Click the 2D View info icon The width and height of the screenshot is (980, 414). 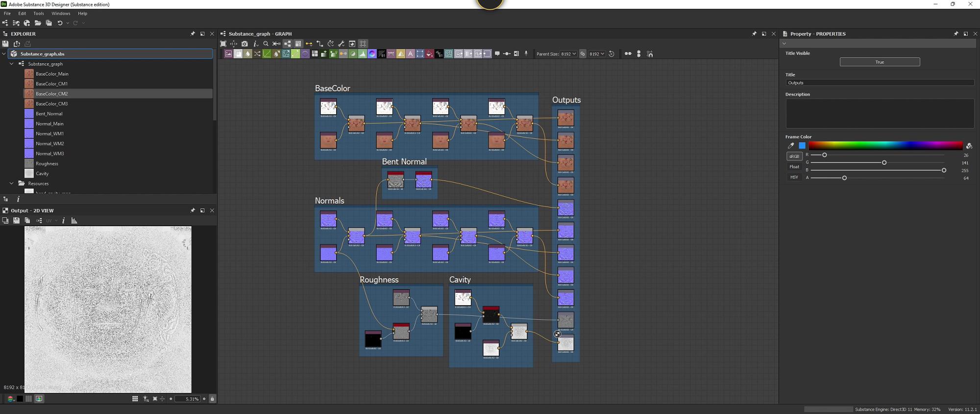click(x=63, y=221)
